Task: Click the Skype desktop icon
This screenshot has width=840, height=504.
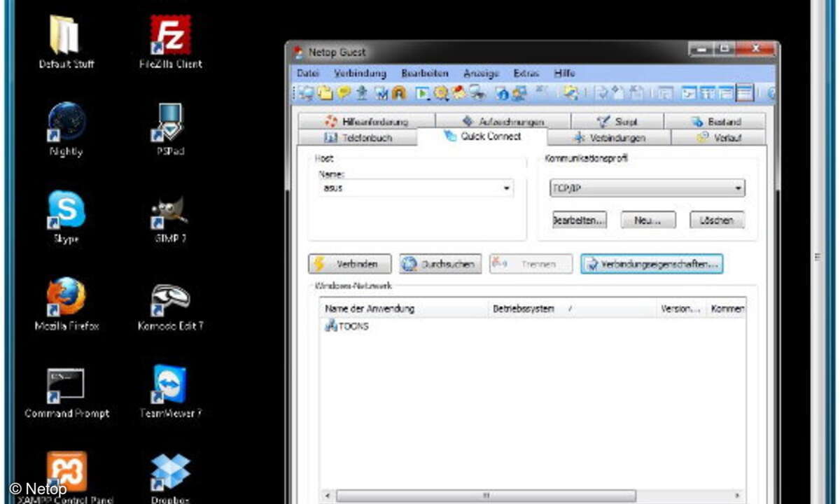Action: 66,217
